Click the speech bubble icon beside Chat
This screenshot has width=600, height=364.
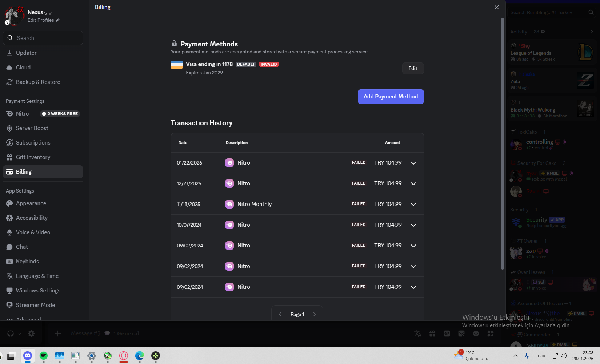point(9,247)
